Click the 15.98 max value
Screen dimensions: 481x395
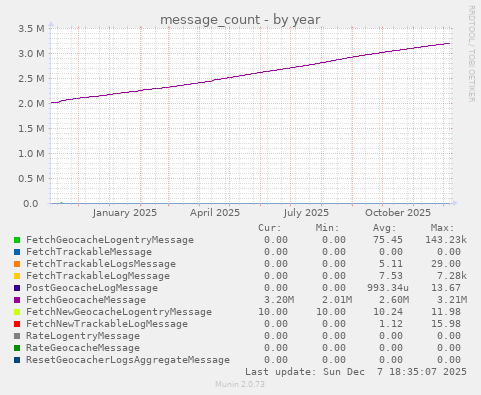pos(446,324)
